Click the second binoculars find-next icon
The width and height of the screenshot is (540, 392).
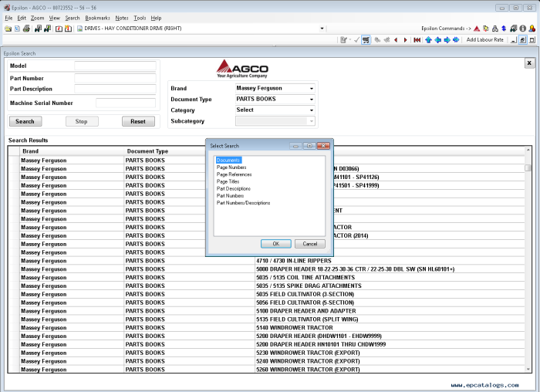[47, 29]
